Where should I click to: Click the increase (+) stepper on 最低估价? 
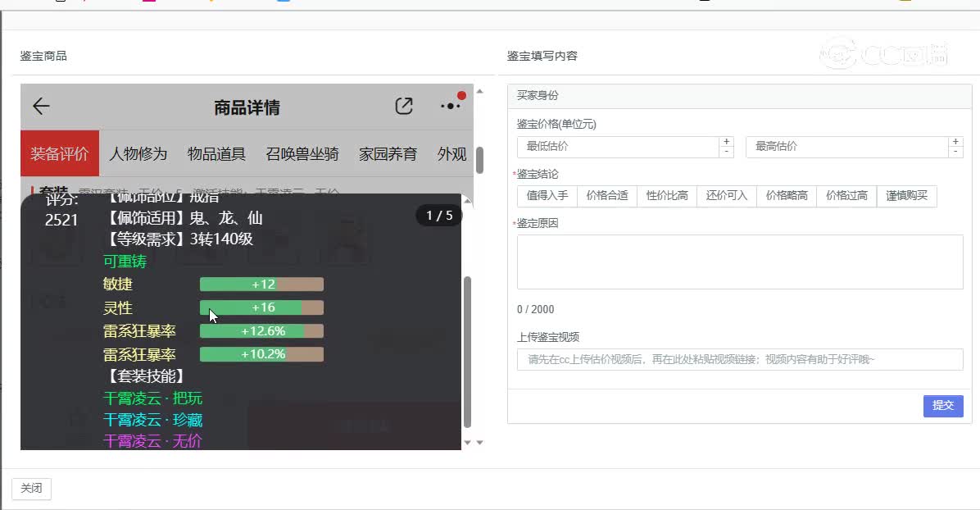pyautogui.click(x=726, y=140)
